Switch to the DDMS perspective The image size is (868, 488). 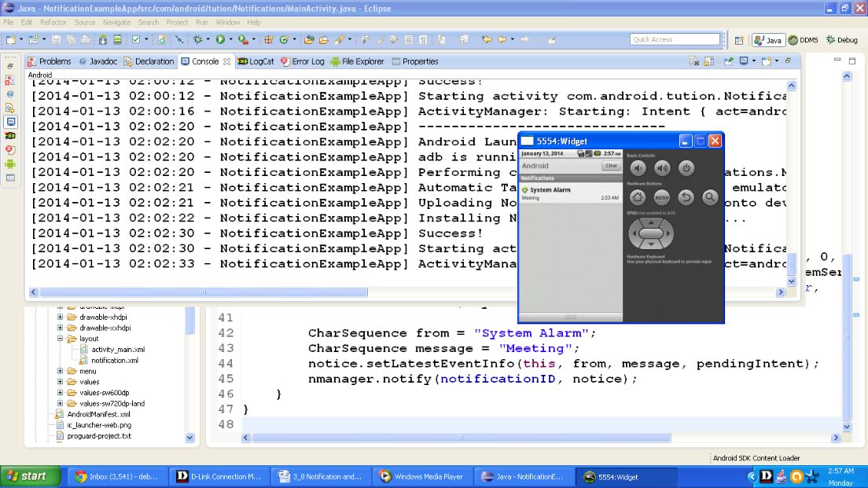tap(804, 40)
